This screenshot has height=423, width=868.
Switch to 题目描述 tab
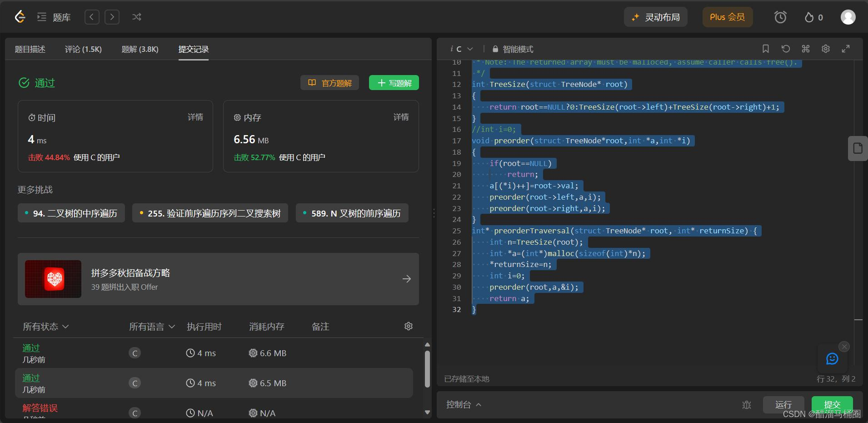[x=30, y=49]
